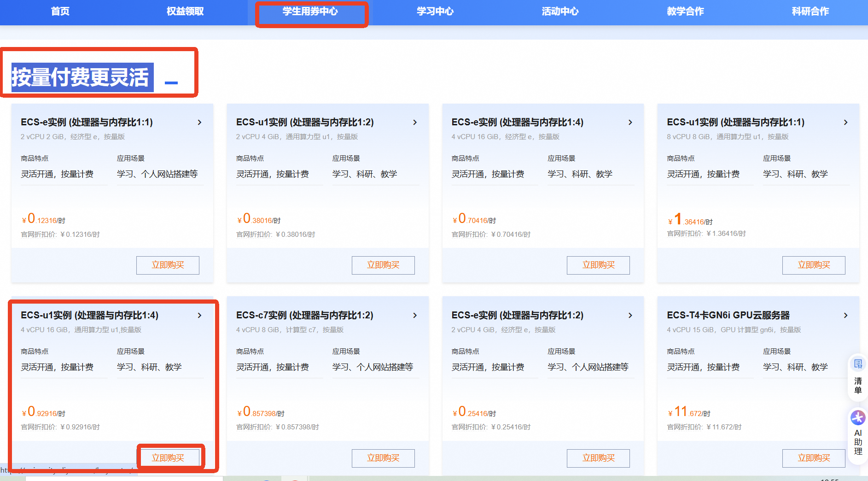
Task: Click 立即购买 for ECS-u1实例 1:4
Action: click(x=168, y=458)
